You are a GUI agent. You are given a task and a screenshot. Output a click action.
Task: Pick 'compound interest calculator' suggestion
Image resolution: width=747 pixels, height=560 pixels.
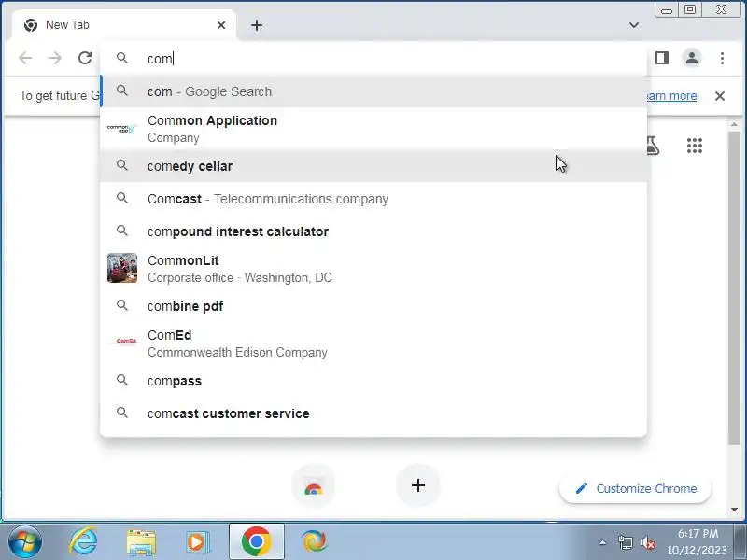pos(373,231)
